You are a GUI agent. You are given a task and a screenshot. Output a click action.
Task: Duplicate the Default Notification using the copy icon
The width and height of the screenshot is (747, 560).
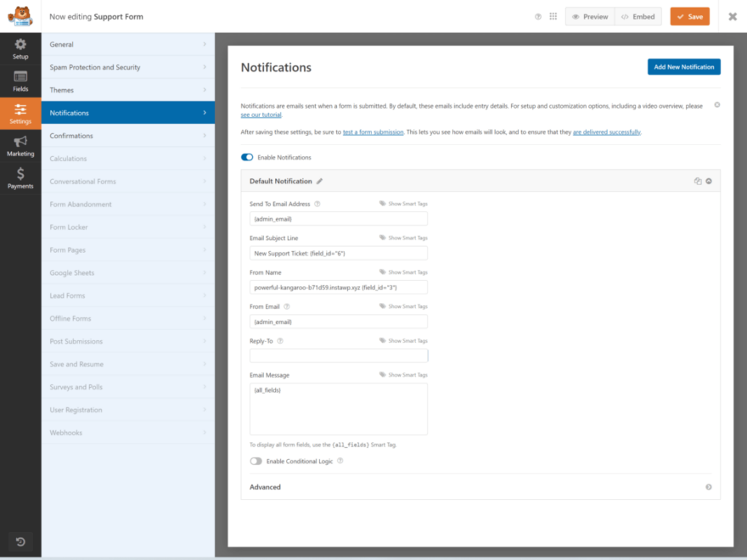(x=699, y=181)
